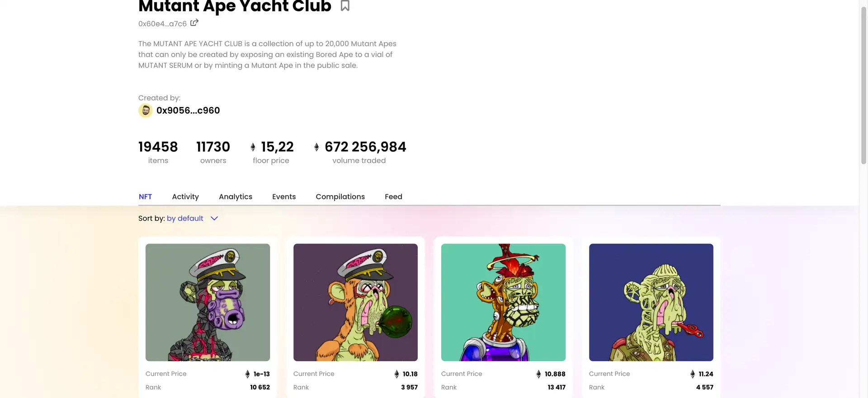Open the teal background mutant ape NFT

coord(503,302)
